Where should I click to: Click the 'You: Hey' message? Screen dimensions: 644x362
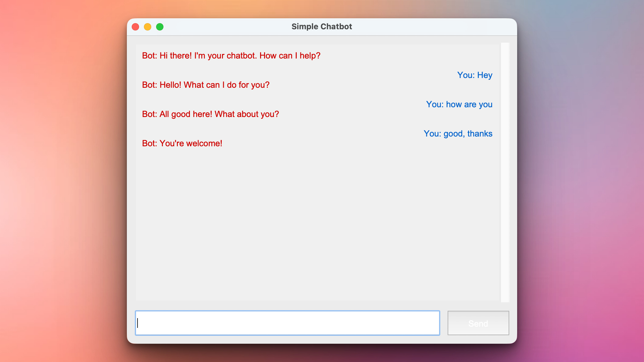(474, 75)
